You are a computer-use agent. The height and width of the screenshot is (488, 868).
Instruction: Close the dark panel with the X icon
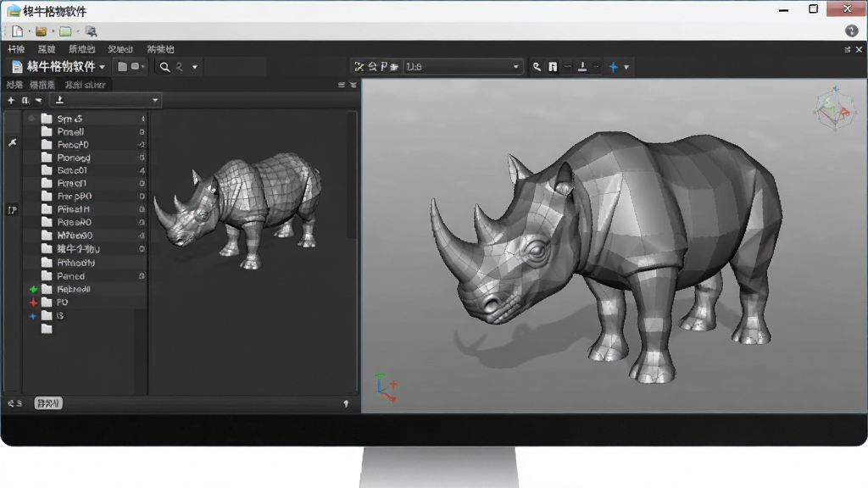(859, 50)
